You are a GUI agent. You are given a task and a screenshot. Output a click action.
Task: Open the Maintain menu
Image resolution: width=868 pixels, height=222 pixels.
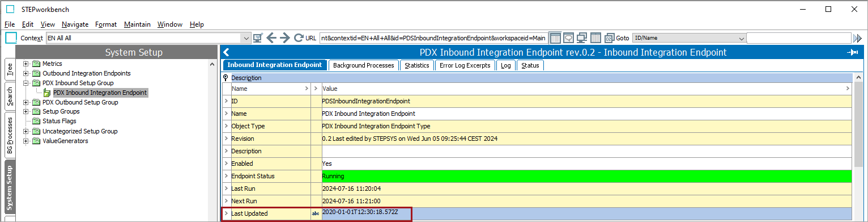point(137,24)
